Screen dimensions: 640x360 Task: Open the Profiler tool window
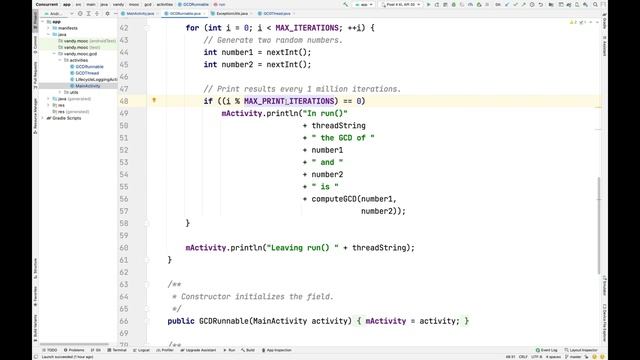[165, 350]
